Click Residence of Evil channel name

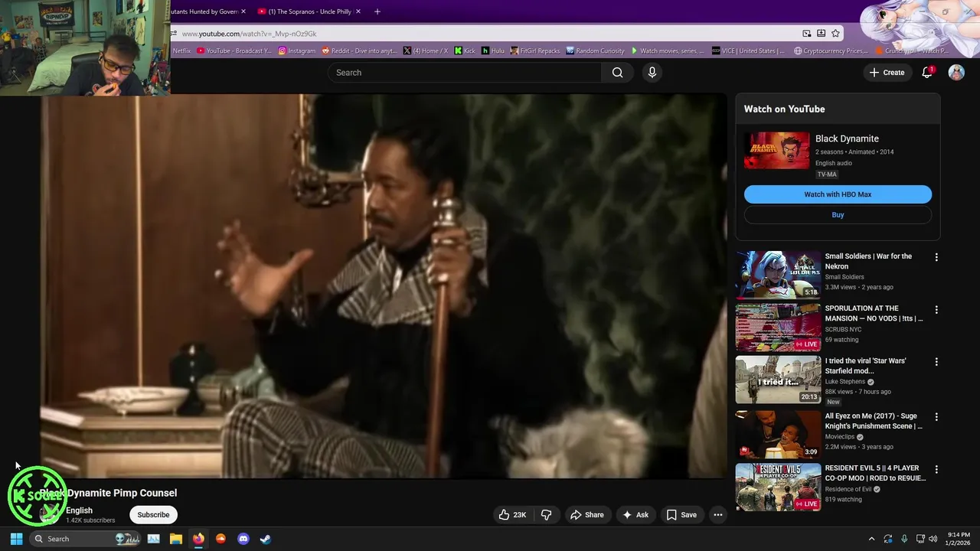pos(848,490)
